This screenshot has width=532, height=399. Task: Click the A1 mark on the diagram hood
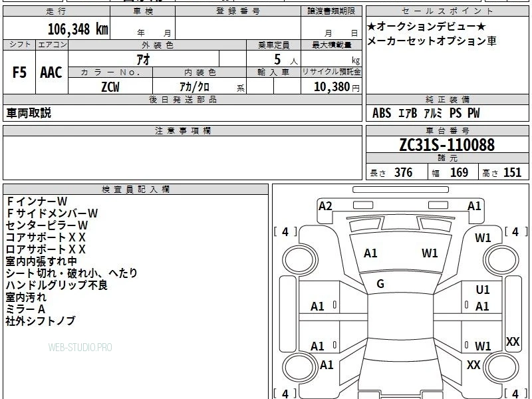370,253
